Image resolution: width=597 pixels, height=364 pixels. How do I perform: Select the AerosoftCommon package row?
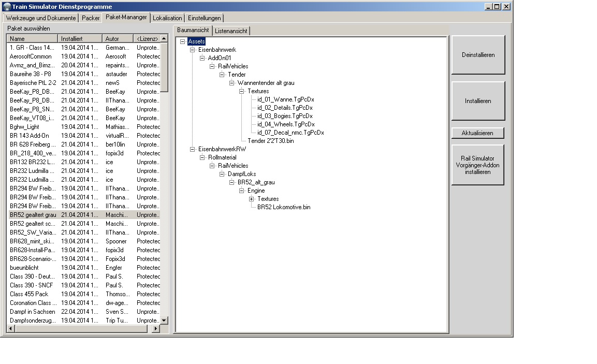pyautogui.click(x=84, y=56)
